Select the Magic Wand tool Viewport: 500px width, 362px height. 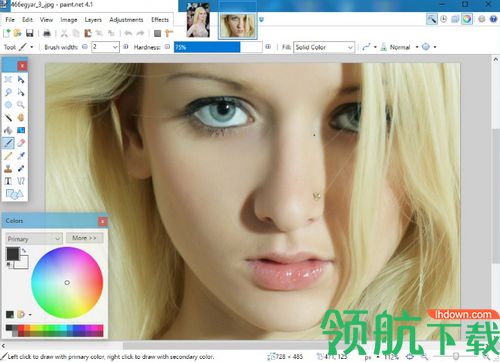[x=8, y=117]
